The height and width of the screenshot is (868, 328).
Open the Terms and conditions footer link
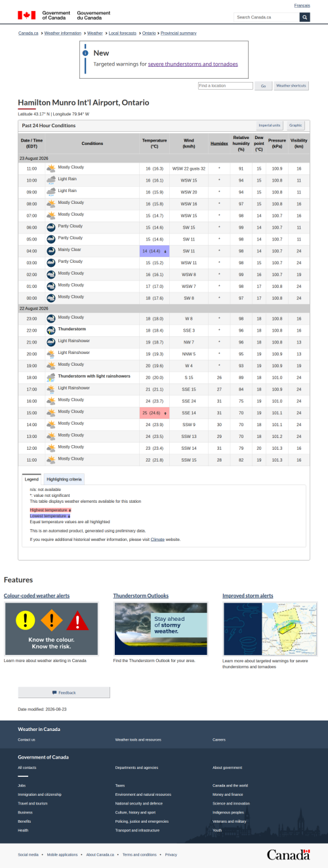point(140,854)
